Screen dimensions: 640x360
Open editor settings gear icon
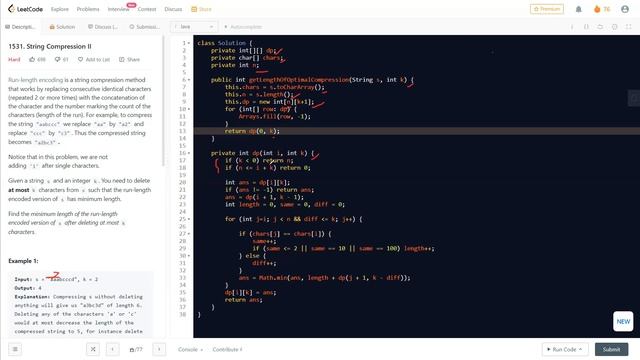(x=614, y=27)
